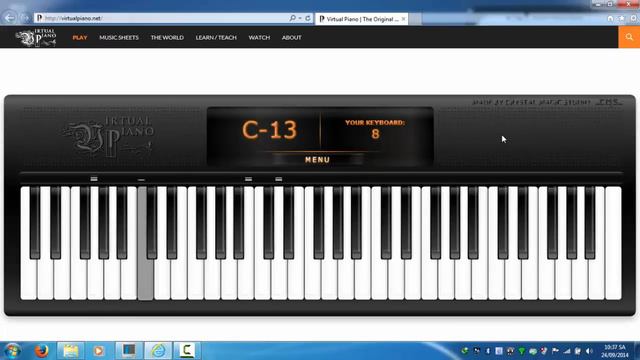The width and height of the screenshot is (640, 360).
Task: Minimize the browser window
Action: point(598,4)
